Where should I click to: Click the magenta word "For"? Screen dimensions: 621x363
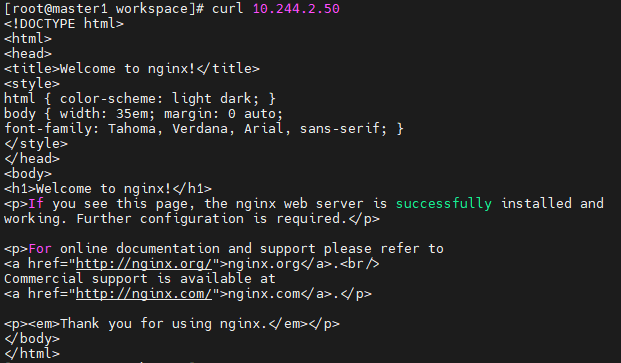(40, 249)
